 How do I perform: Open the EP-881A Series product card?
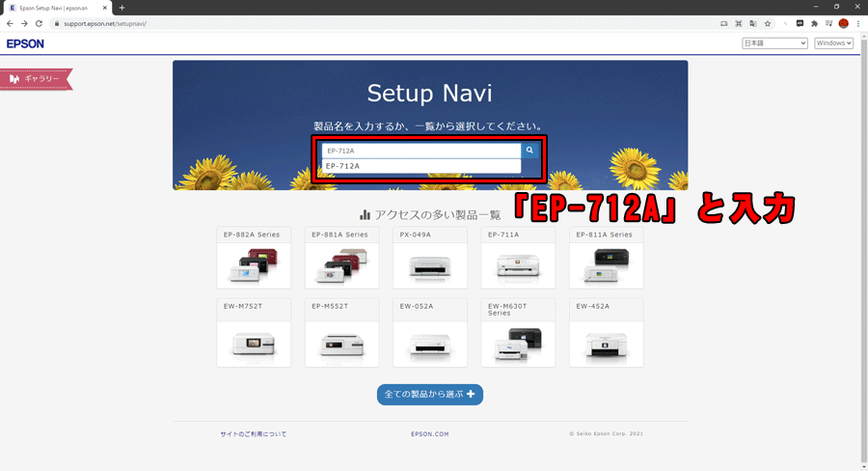pyautogui.click(x=341, y=258)
